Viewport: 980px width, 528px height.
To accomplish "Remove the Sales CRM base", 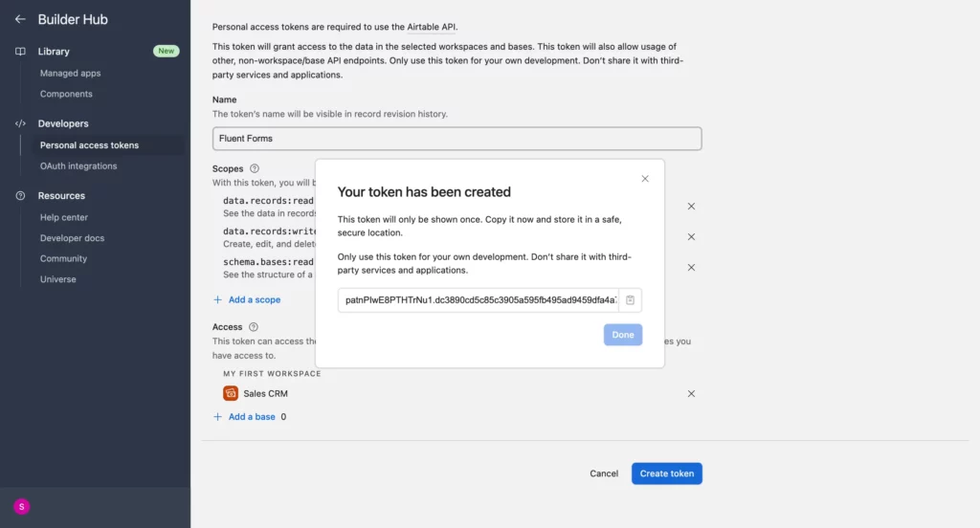I will pyautogui.click(x=691, y=394).
